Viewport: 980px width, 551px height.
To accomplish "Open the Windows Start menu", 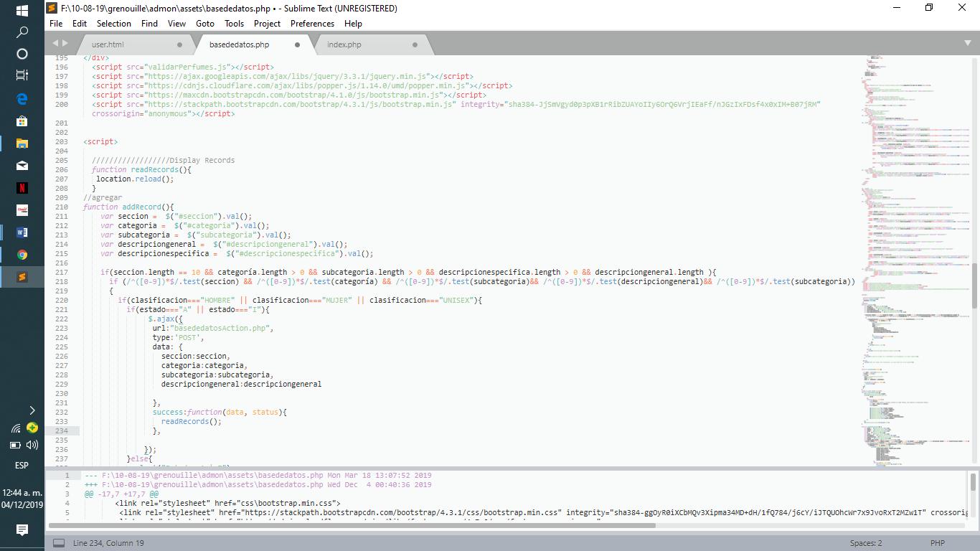I will click(22, 11).
